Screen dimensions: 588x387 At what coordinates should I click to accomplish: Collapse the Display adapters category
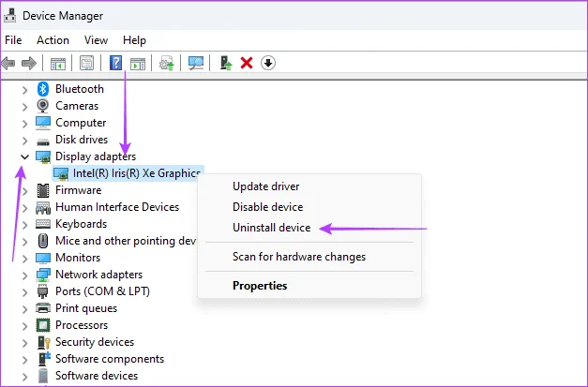tap(24, 157)
